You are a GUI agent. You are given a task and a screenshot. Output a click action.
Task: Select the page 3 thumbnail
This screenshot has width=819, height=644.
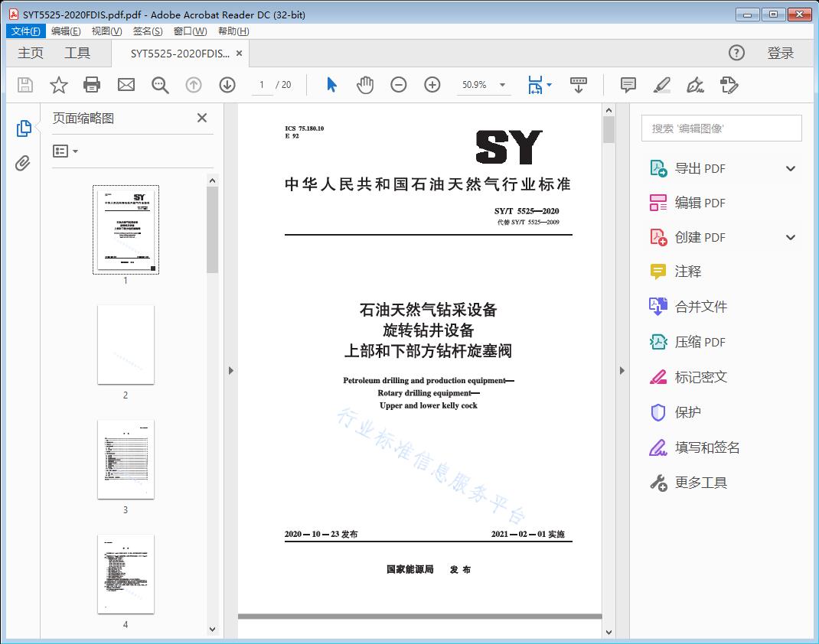pyautogui.click(x=126, y=460)
